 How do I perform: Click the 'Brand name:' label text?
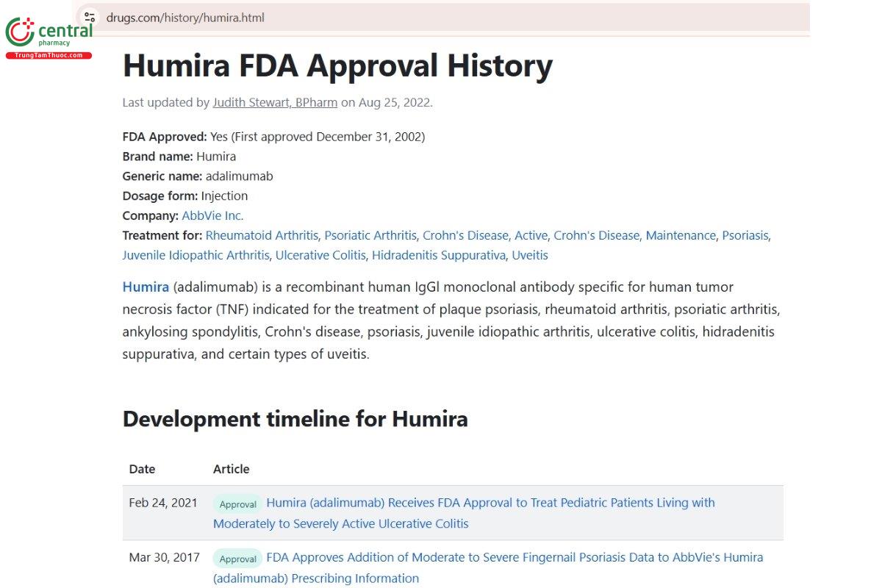tap(157, 157)
